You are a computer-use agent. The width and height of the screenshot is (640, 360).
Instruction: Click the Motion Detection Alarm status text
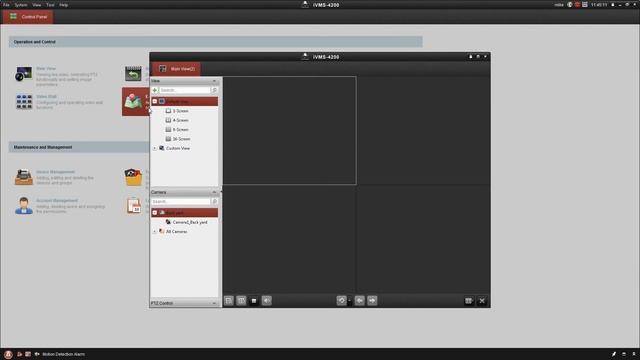click(63, 354)
